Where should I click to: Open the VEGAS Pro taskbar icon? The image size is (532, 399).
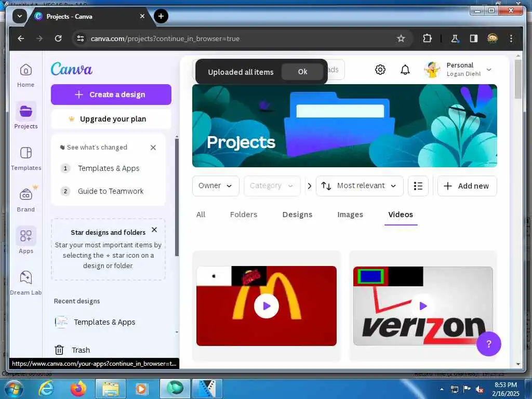207,389
